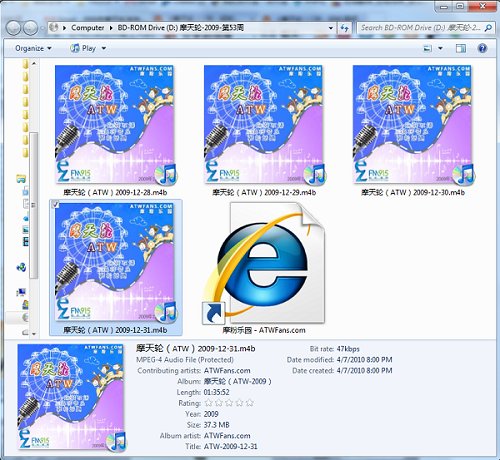Click file name ending 2009-12-30.m4b
This screenshot has height=460, width=500.
click(x=413, y=192)
